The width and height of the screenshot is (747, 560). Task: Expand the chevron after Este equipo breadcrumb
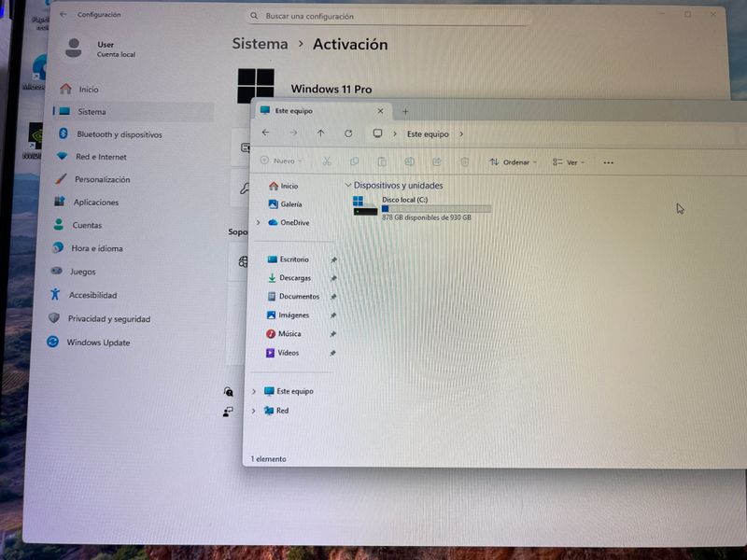pos(461,134)
